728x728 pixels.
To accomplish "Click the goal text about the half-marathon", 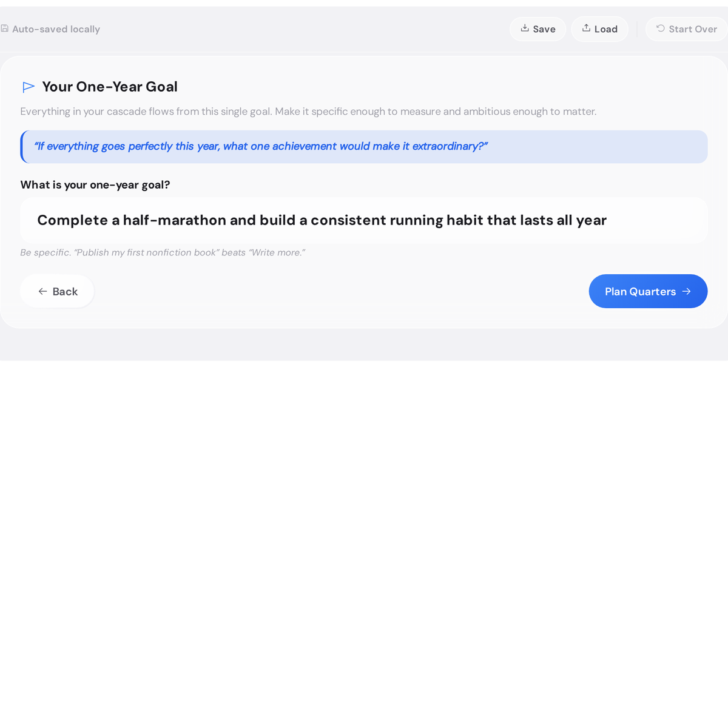I will (322, 220).
